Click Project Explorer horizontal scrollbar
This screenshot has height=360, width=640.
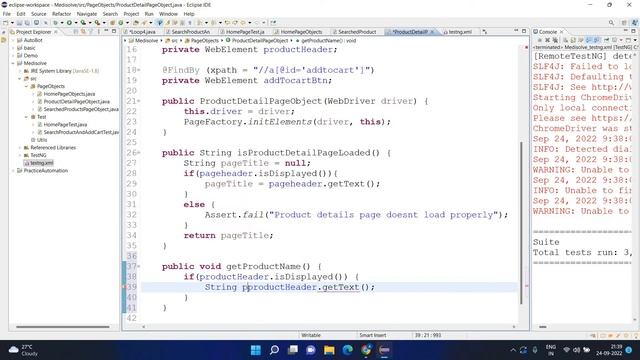62,327
